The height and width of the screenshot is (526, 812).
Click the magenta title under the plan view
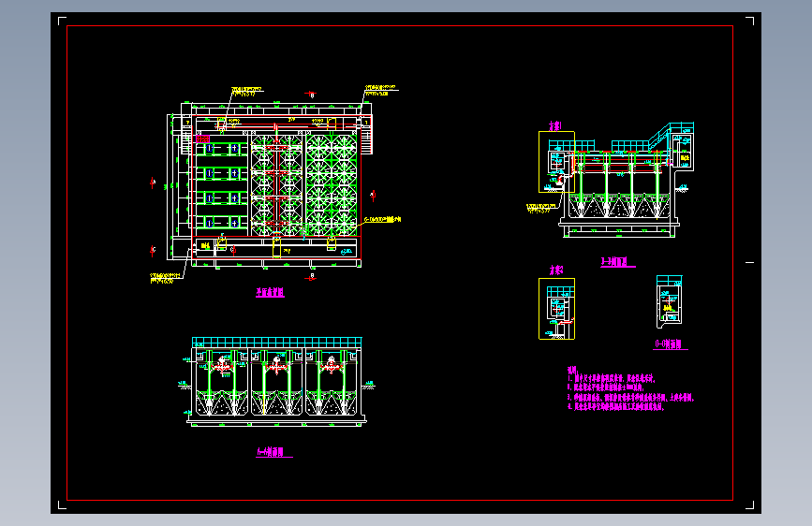[x=270, y=293]
